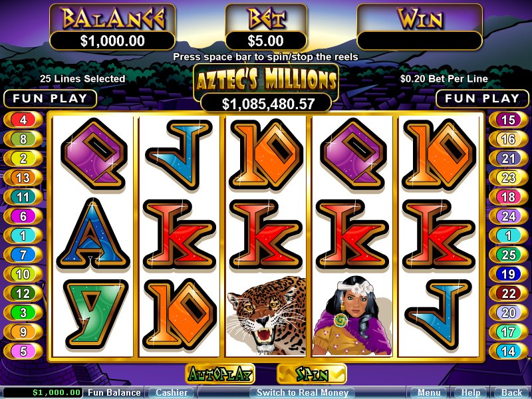Select payline 21 on the right side
The height and width of the screenshot is (399, 532).
tap(508, 158)
